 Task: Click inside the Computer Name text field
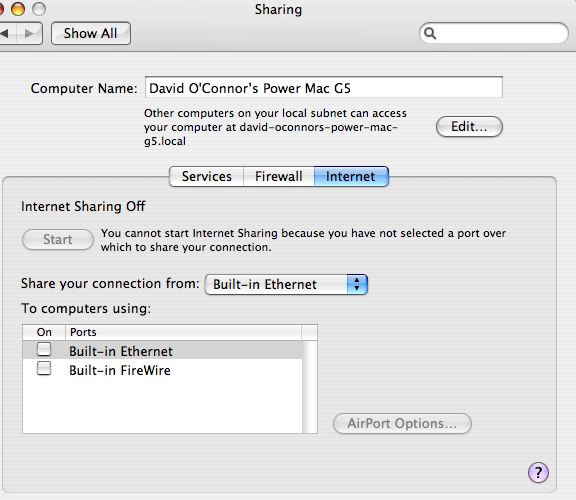point(324,87)
